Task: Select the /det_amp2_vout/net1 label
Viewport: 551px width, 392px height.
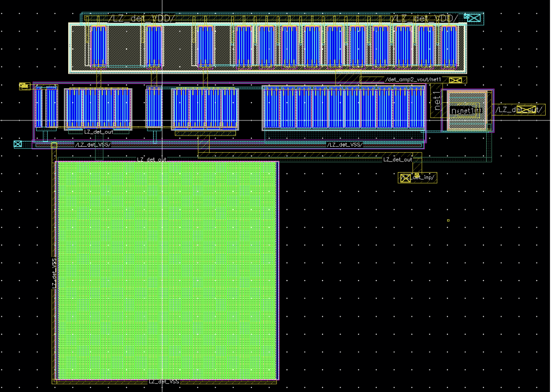Action: (x=413, y=80)
